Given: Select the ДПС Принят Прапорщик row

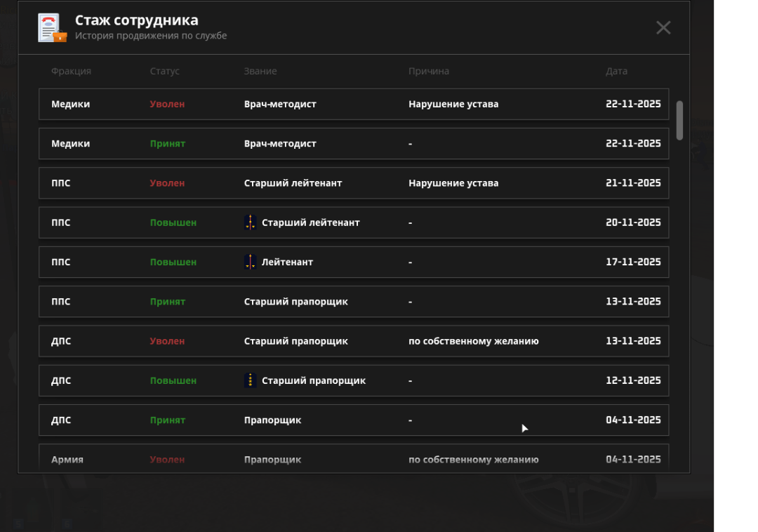Looking at the screenshot, I should (354, 420).
